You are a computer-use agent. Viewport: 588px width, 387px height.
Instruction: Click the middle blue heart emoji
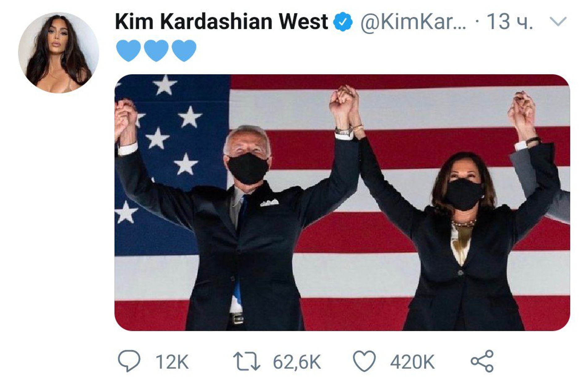pos(156,51)
